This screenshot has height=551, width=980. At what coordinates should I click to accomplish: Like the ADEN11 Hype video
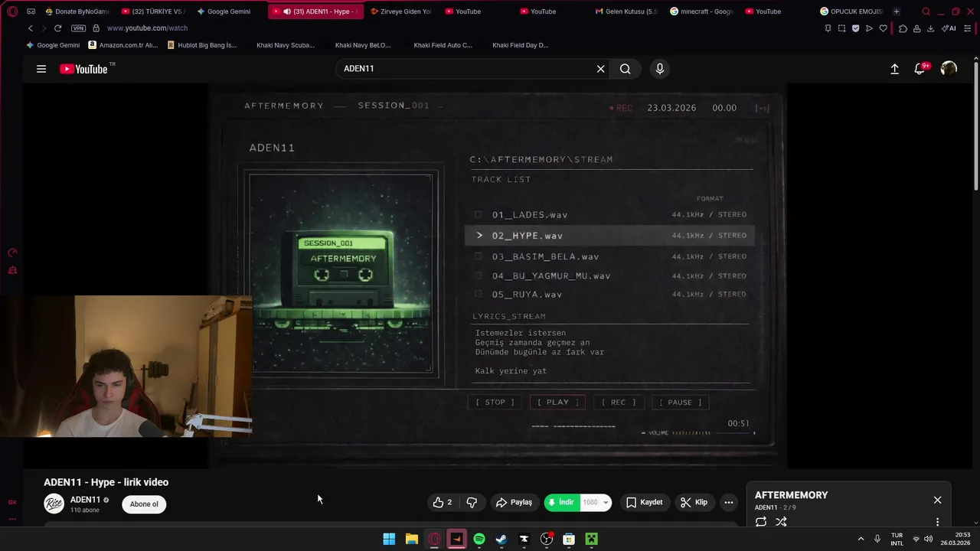pyautogui.click(x=442, y=503)
